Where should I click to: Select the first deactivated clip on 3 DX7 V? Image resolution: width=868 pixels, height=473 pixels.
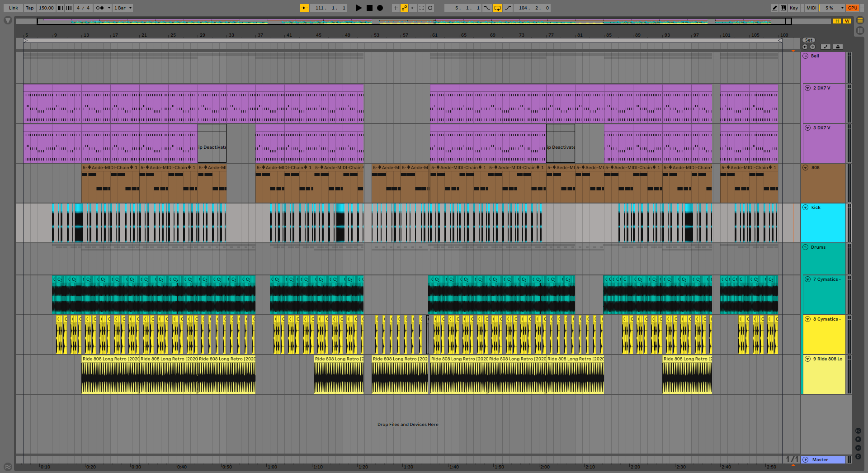click(x=212, y=143)
